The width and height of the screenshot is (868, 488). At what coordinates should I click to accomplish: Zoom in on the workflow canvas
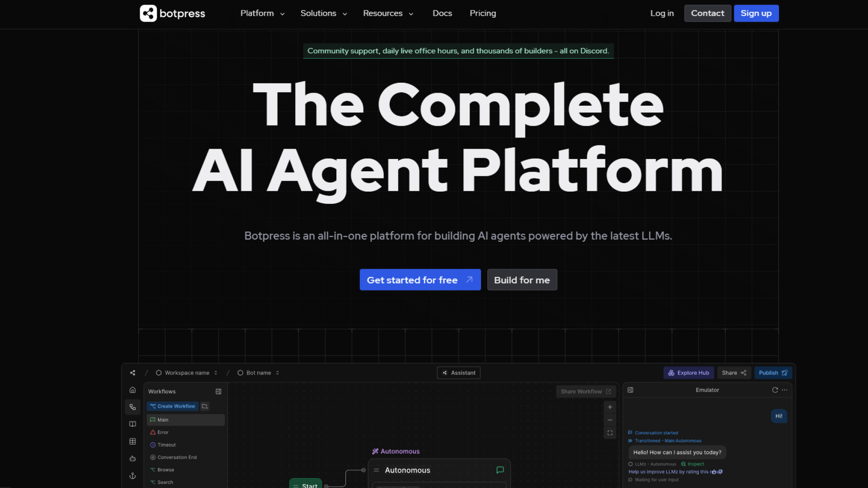[x=610, y=407]
